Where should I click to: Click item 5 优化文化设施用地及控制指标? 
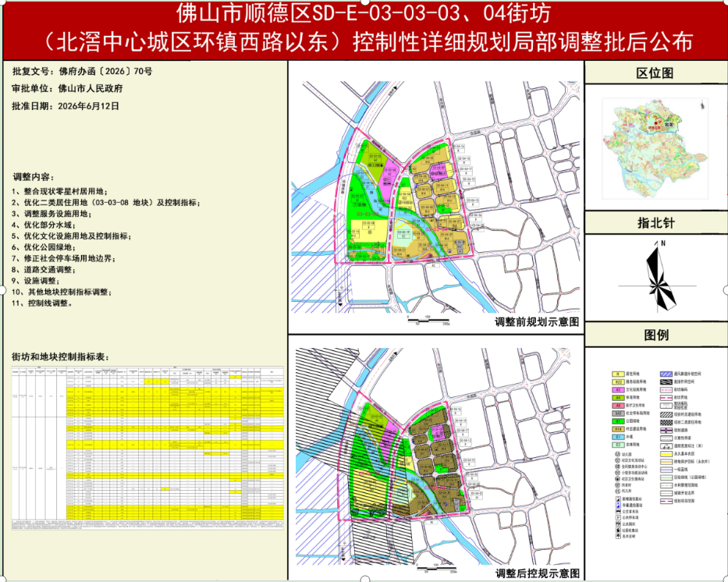[x=72, y=236]
